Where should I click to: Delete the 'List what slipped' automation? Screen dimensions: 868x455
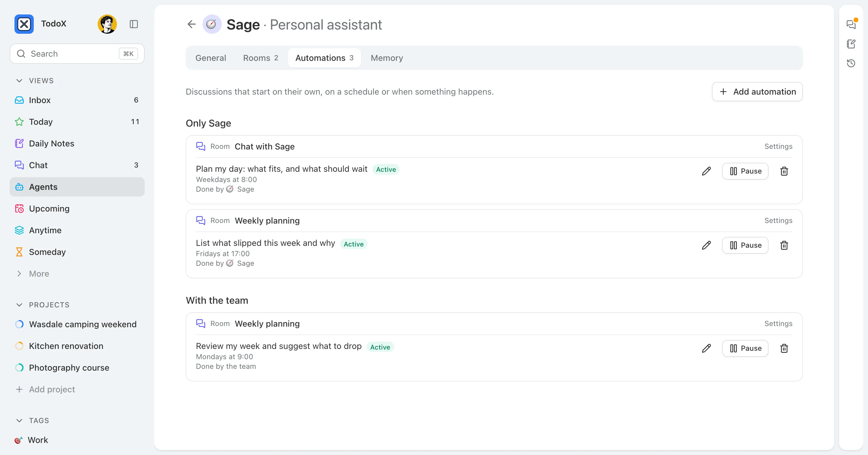(x=784, y=245)
